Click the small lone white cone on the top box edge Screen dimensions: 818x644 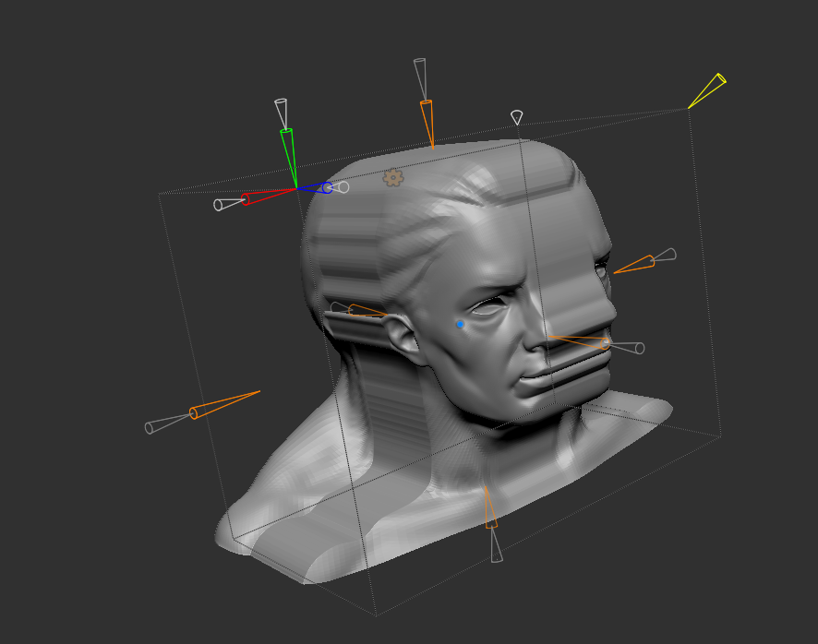pyautogui.click(x=516, y=117)
